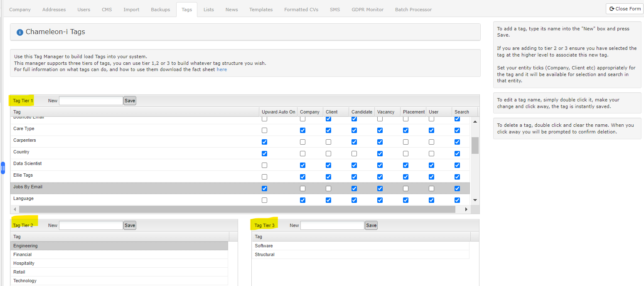Viewport: 644px width, 286px height.
Task: Switch to the Addresses tab
Action: coord(54,10)
